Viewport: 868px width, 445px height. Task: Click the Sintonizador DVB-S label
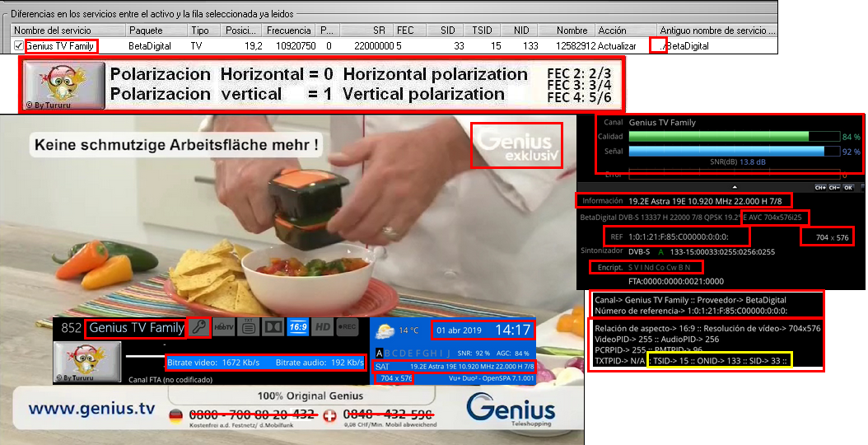tap(615, 251)
